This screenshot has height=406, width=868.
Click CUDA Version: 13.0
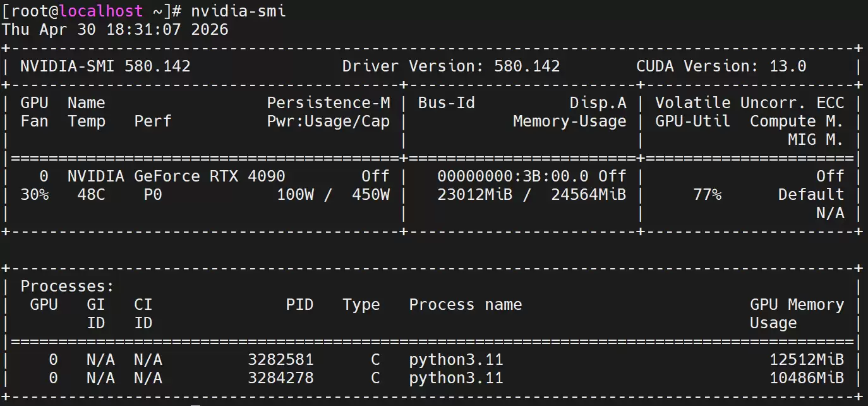click(721, 66)
